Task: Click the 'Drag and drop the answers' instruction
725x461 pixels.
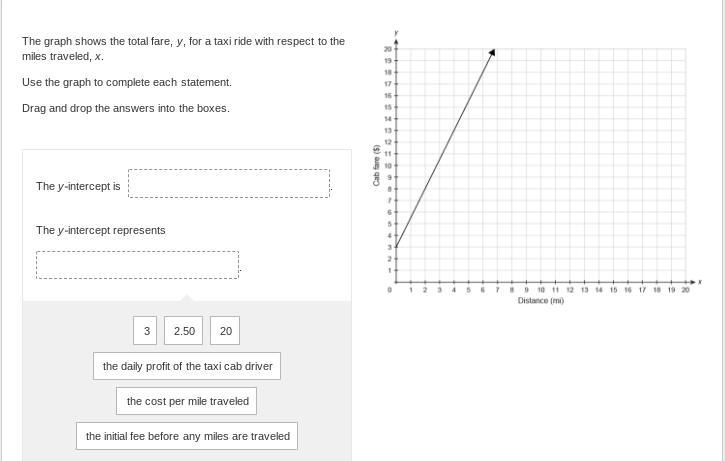Action: pos(126,108)
